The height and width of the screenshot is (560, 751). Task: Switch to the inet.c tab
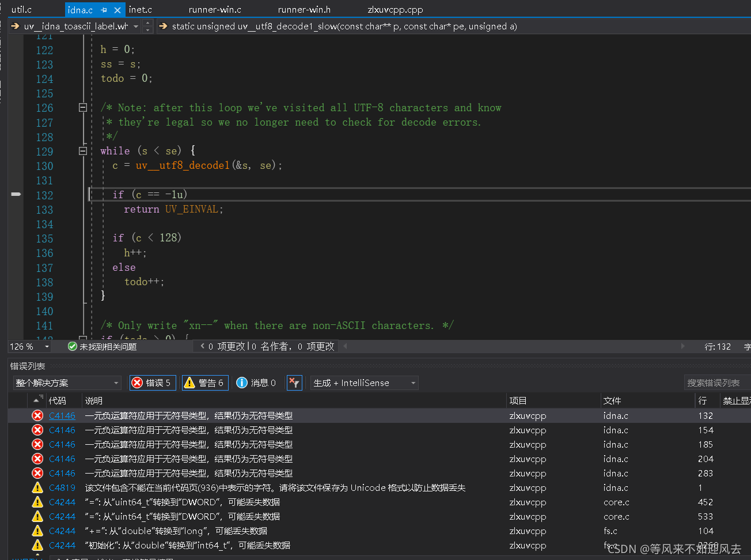point(141,9)
